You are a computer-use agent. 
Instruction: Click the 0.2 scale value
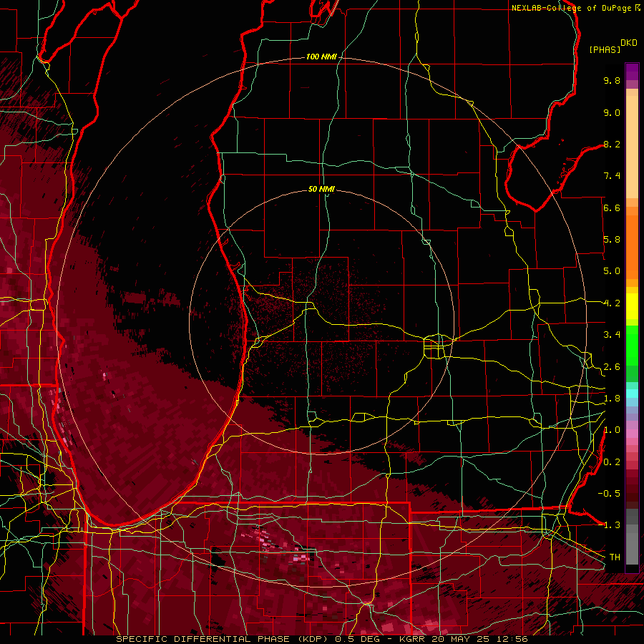pyautogui.click(x=612, y=462)
